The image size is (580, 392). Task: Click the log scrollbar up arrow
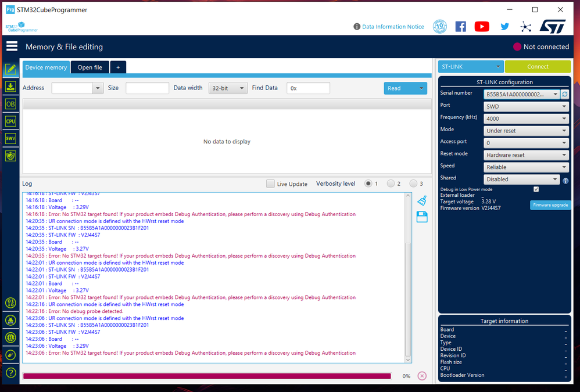[x=407, y=196]
